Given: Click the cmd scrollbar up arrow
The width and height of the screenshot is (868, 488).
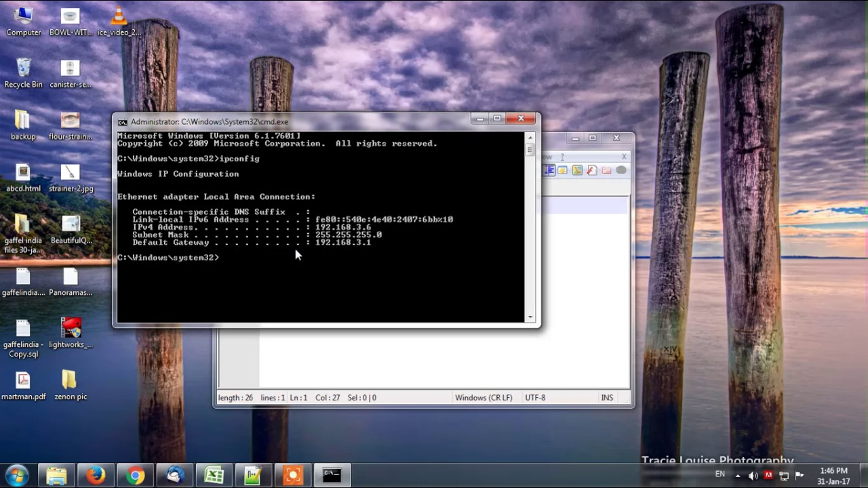Looking at the screenshot, I should [530, 138].
